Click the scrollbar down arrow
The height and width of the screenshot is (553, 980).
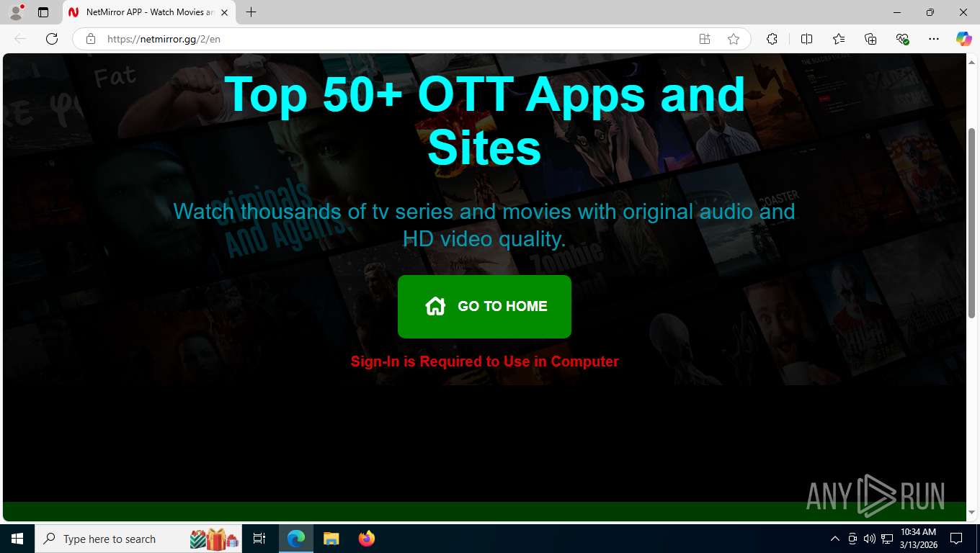pyautogui.click(x=971, y=512)
